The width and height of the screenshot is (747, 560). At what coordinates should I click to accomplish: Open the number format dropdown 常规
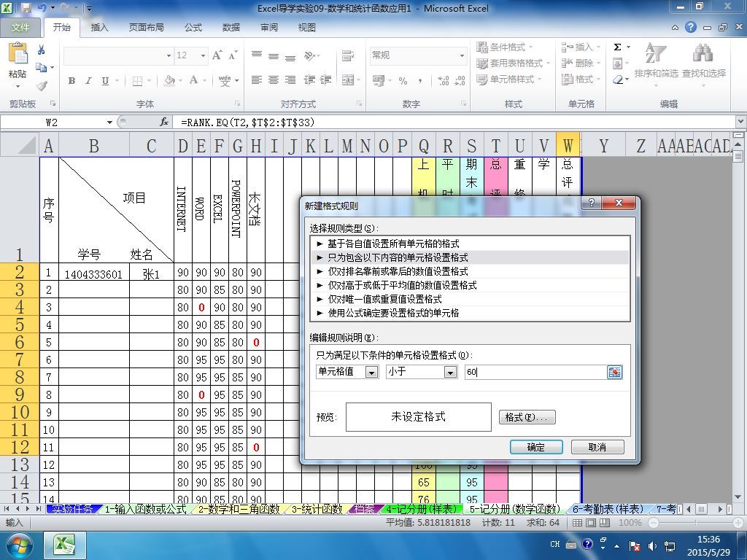(x=462, y=55)
